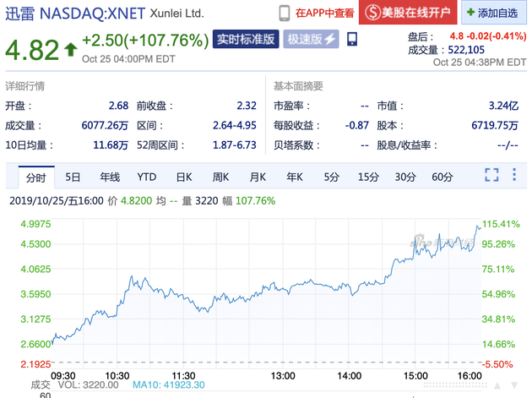This screenshot has height=398, width=532.
Task: Add stock via 添加自选 button
Action: tap(498, 14)
